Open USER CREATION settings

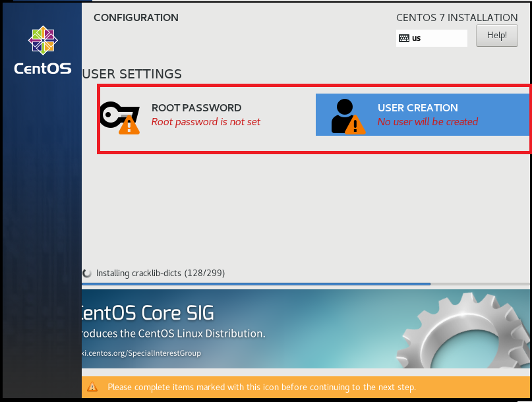coord(423,115)
